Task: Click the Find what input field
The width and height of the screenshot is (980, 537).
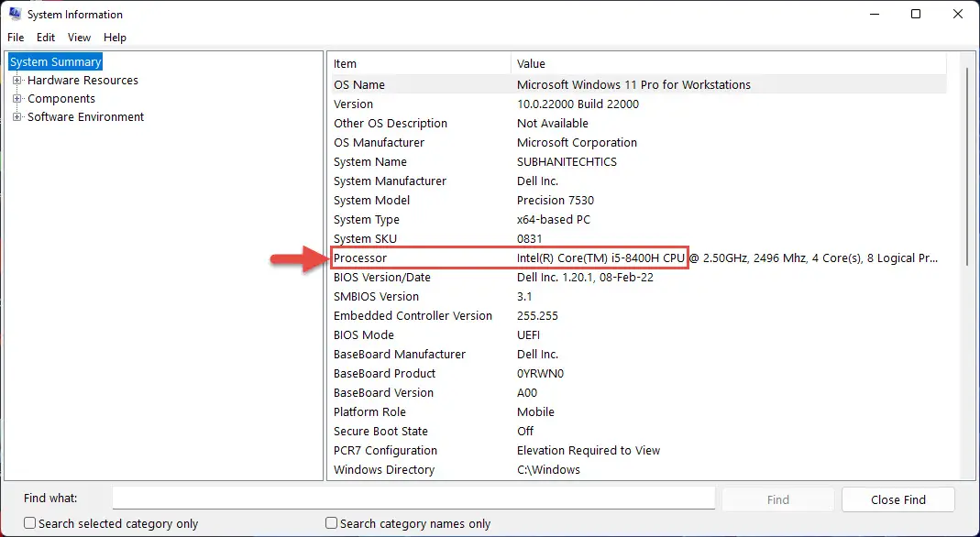Action: (x=413, y=499)
